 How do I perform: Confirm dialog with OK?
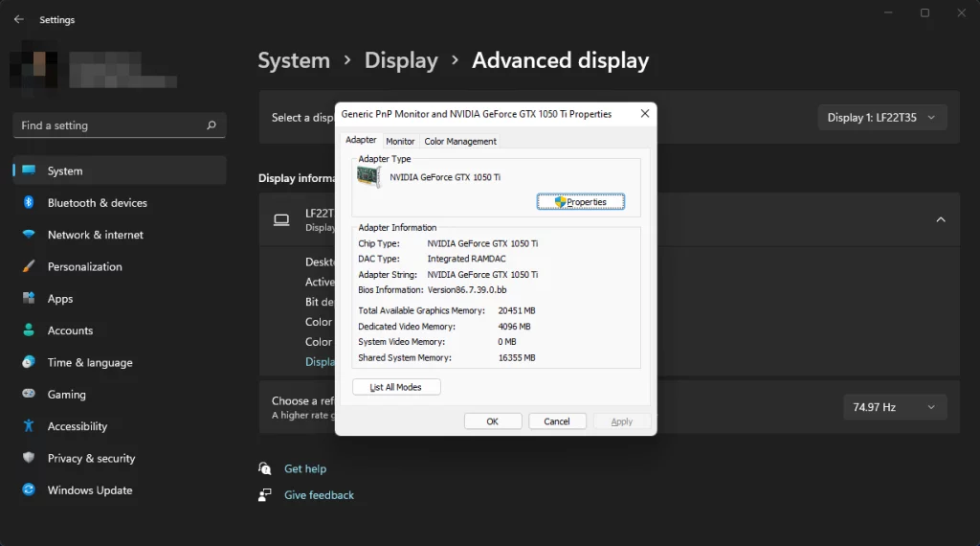point(493,421)
